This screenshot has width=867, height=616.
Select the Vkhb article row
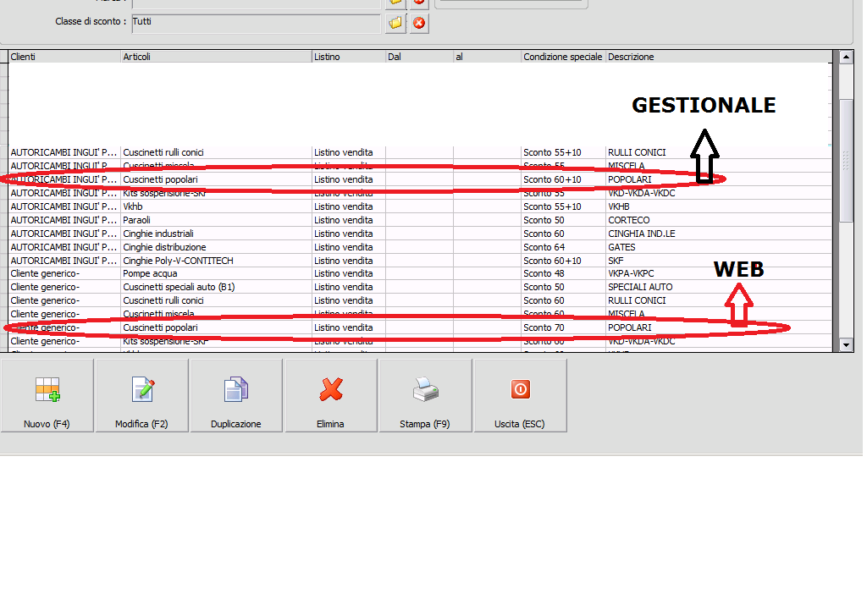[420, 206]
